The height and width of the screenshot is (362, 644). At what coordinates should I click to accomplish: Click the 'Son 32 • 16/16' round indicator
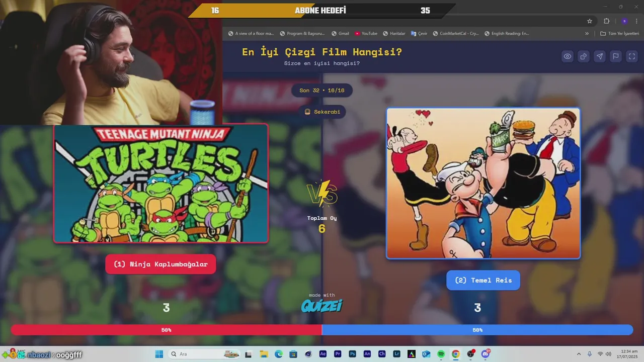[322, 90]
